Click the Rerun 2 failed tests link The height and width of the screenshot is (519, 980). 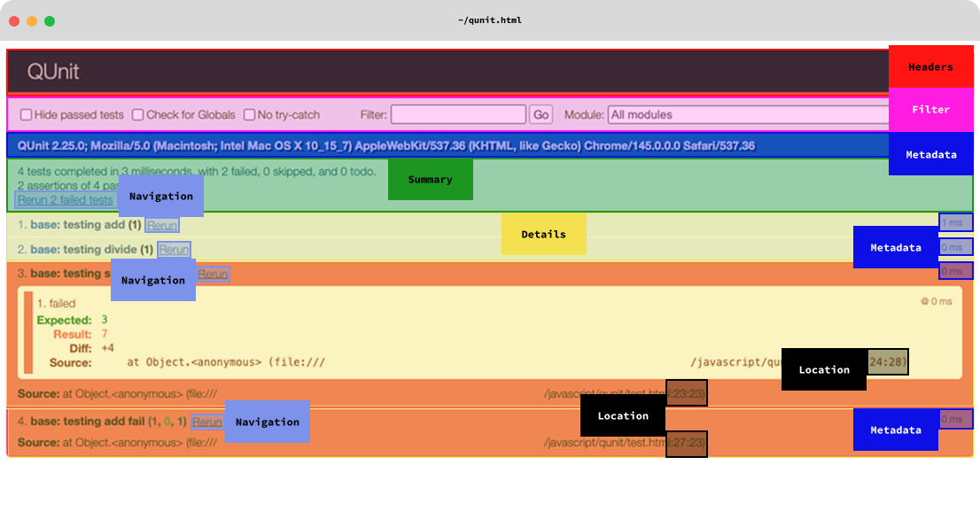[65, 200]
